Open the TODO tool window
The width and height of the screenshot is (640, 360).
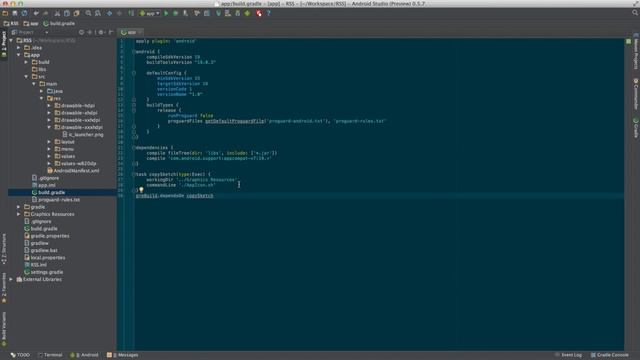point(20,355)
